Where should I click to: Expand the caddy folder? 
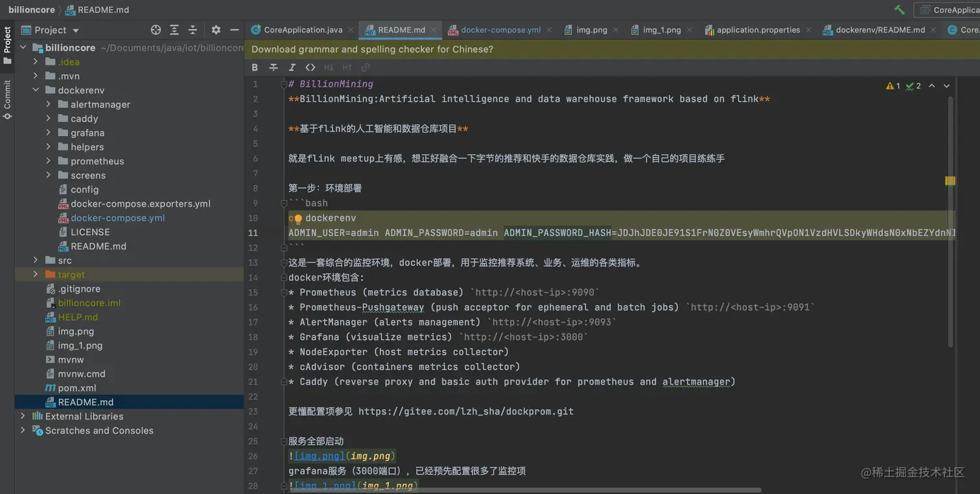coord(49,119)
